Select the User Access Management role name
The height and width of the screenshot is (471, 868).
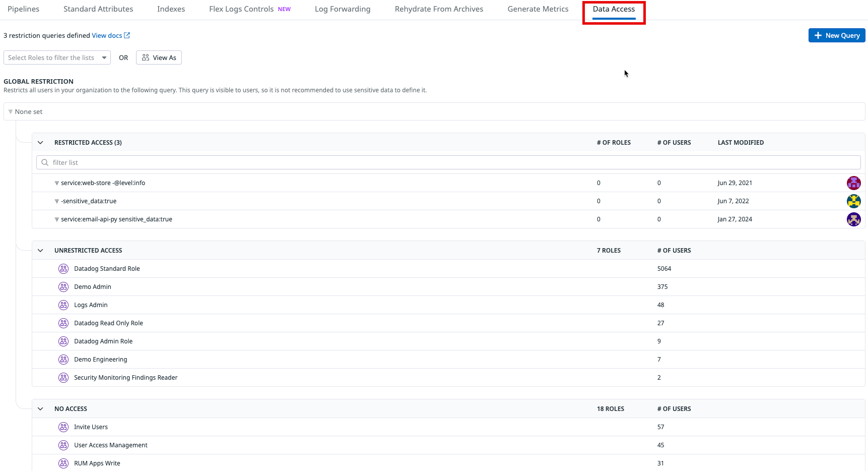[111, 445]
